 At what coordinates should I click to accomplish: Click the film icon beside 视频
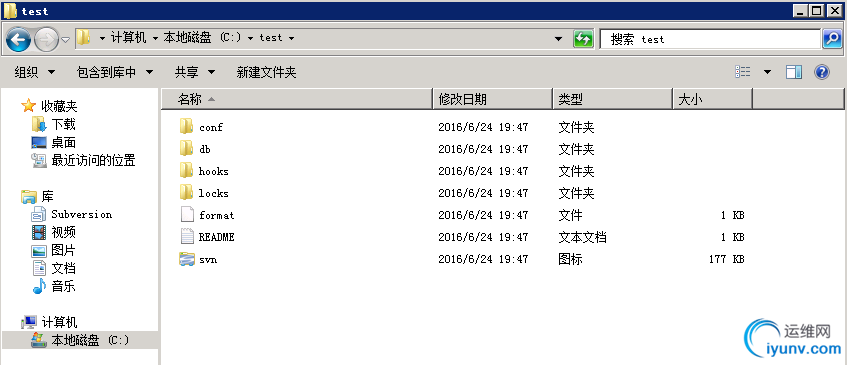tap(39, 232)
